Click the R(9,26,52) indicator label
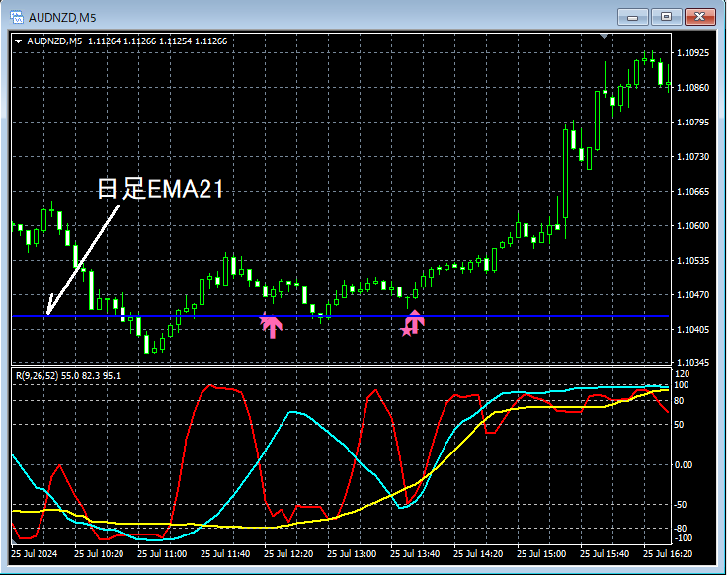The width and height of the screenshot is (728, 575). pos(38,375)
